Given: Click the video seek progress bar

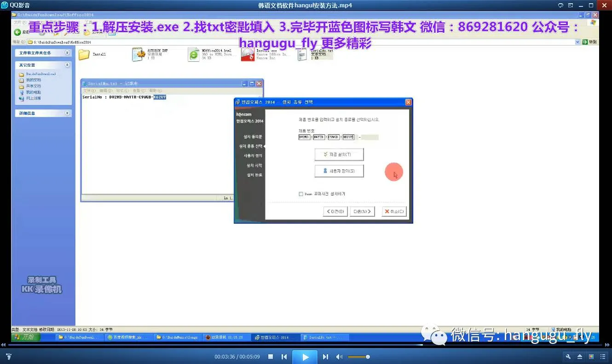Looking at the screenshot, I should [306, 345].
